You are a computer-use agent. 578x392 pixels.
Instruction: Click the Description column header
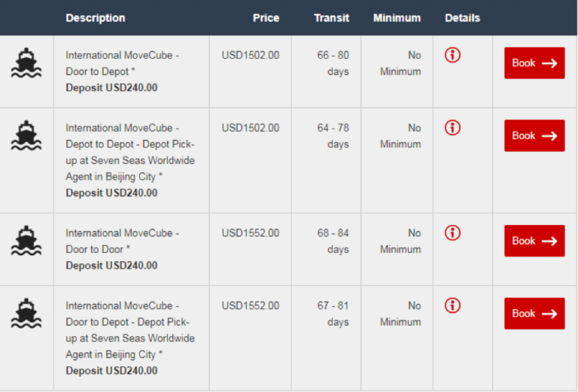point(96,18)
